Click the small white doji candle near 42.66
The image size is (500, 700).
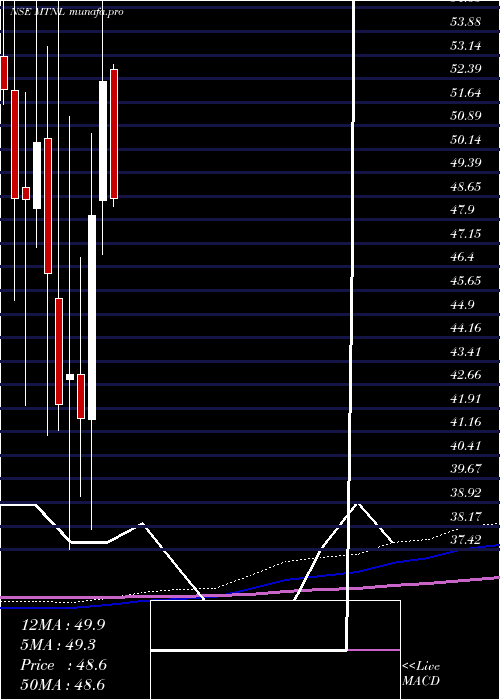coord(70,377)
